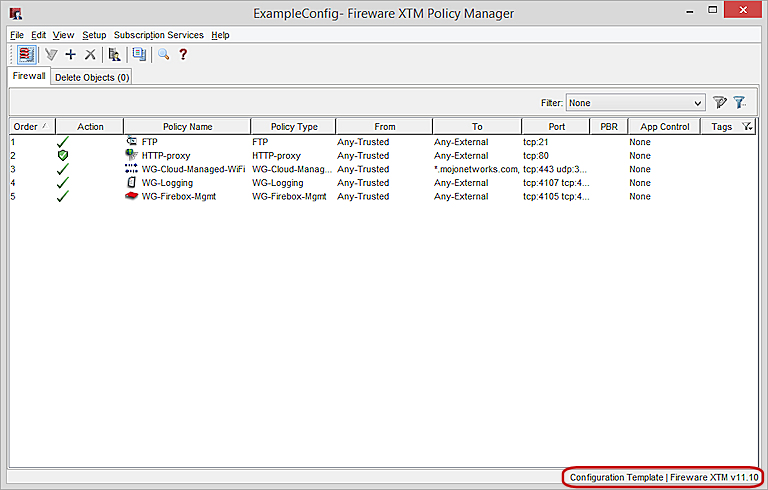
Task: Click the FTP policy icon
Action: pyautogui.click(x=131, y=142)
